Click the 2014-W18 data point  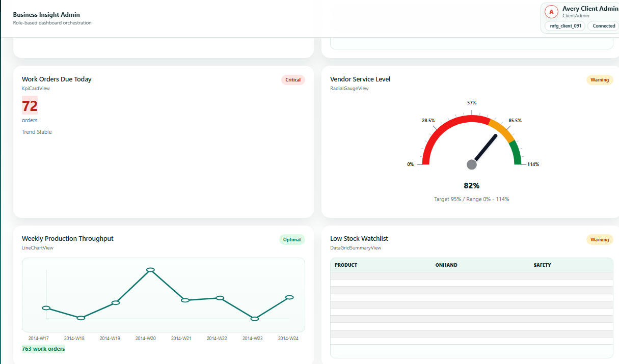tap(80, 318)
